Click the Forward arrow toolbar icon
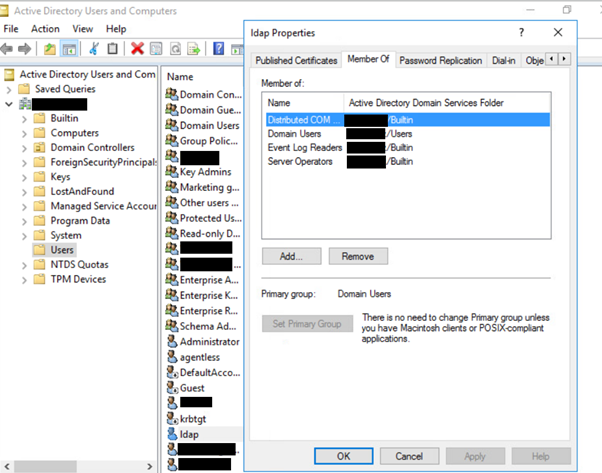 [x=24, y=49]
